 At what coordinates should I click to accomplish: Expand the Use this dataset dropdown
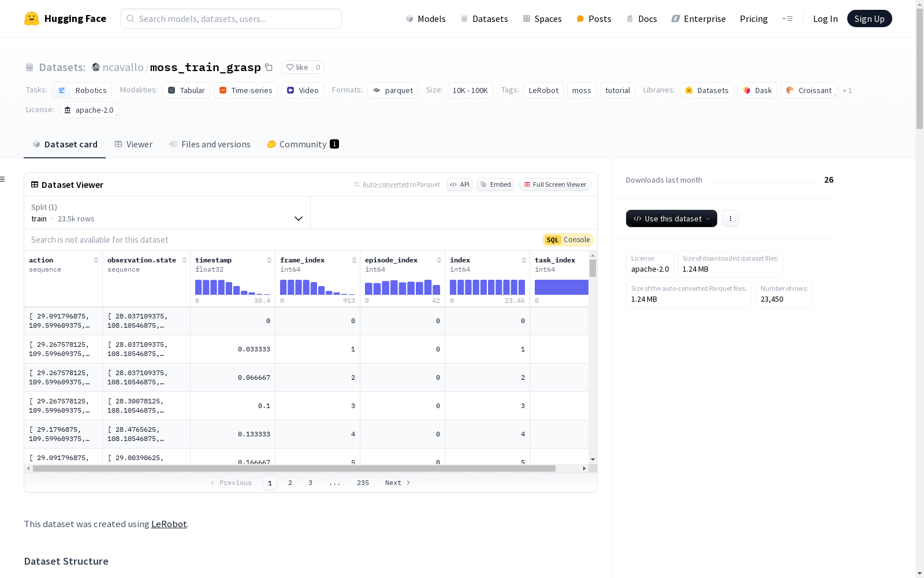click(x=671, y=218)
